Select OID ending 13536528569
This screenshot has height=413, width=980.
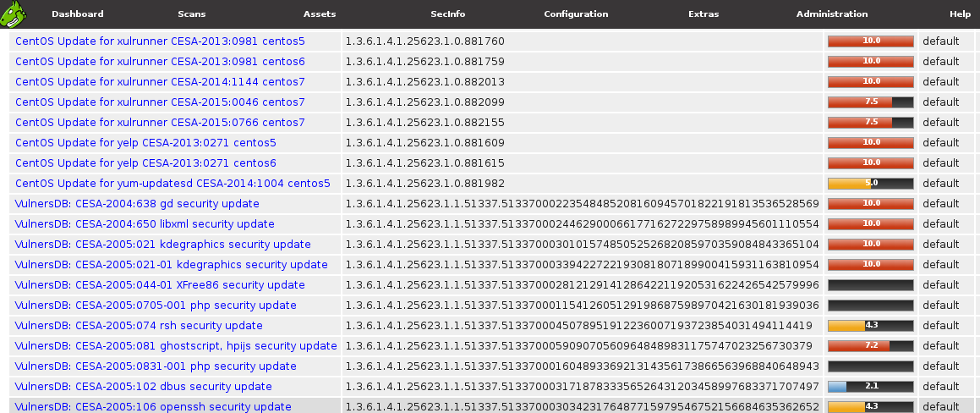583,204
